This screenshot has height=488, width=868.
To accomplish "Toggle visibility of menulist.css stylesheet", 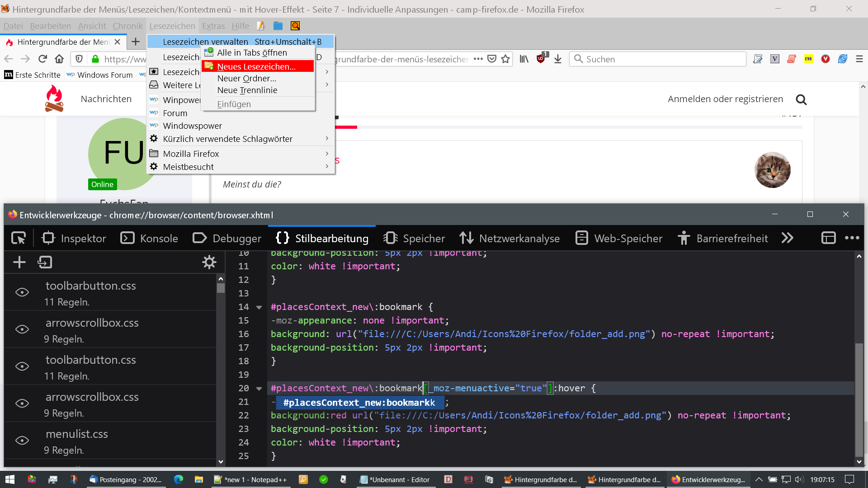I will coord(22,441).
